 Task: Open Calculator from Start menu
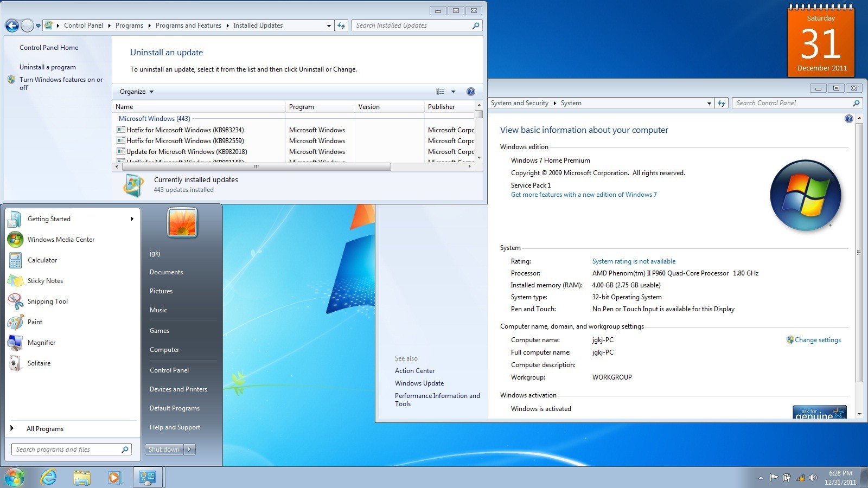[x=72, y=260]
